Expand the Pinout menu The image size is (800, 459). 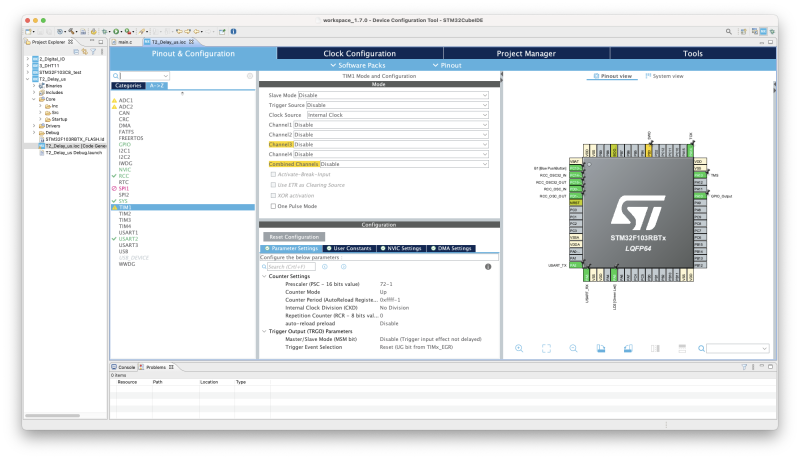coord(447,65)
